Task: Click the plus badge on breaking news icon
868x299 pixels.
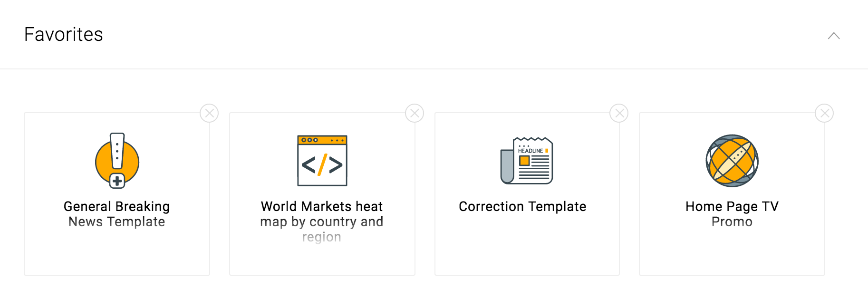Action: click(x=117, y=181)
